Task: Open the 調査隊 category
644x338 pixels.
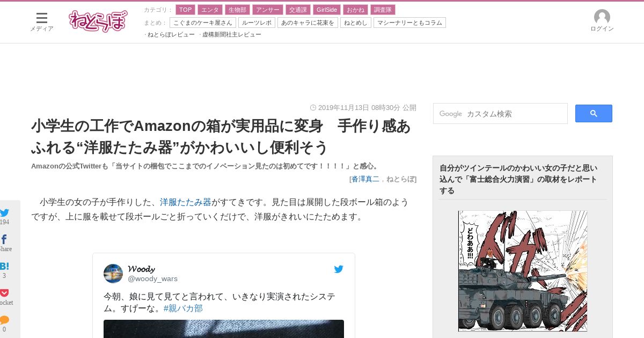Action: pos(383,10)
